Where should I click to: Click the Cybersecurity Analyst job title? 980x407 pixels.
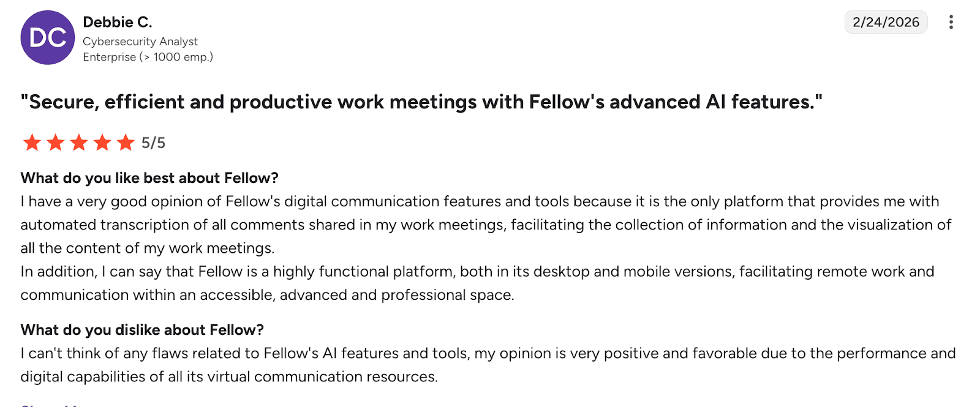coord(140,42)
